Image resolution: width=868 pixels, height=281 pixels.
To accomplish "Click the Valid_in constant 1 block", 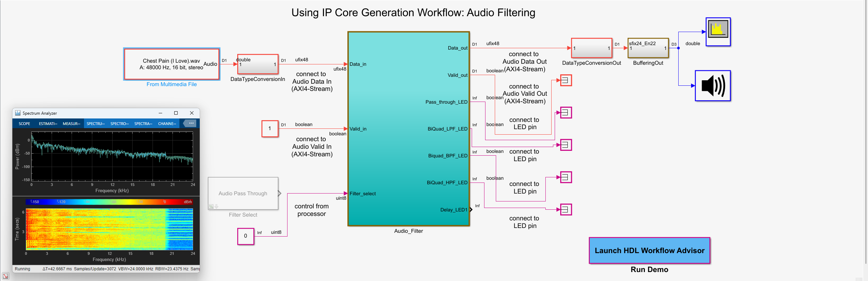I will point(270,129).
